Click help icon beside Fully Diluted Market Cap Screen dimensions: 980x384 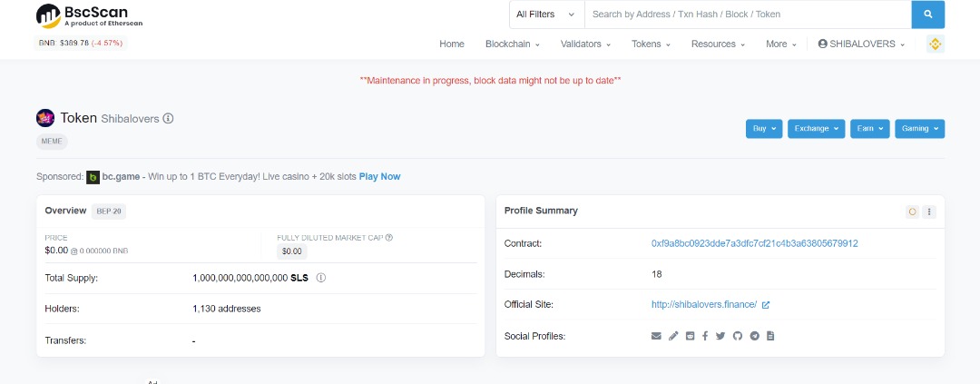389,238
